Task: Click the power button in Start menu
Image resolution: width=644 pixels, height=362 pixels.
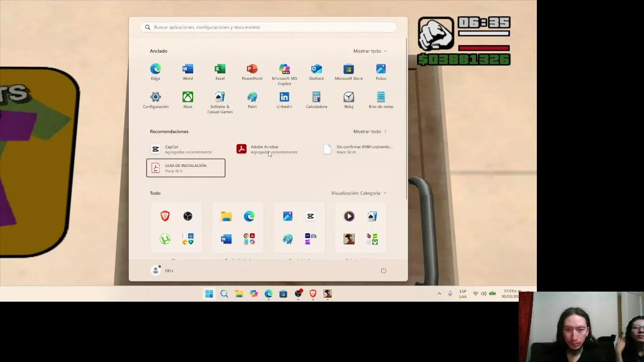Action: coord(383,270)
